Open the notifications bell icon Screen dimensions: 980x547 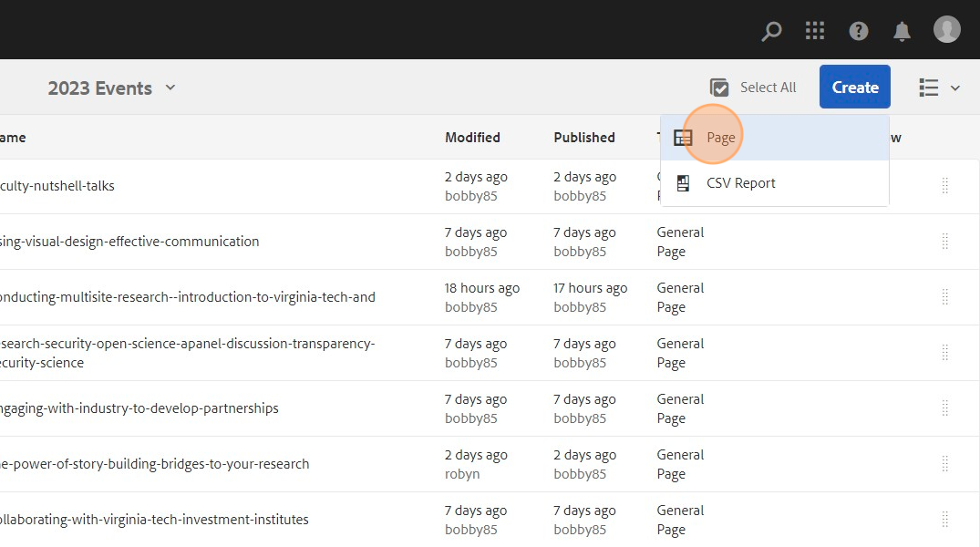pyautogui.click(x=902, y=31)
